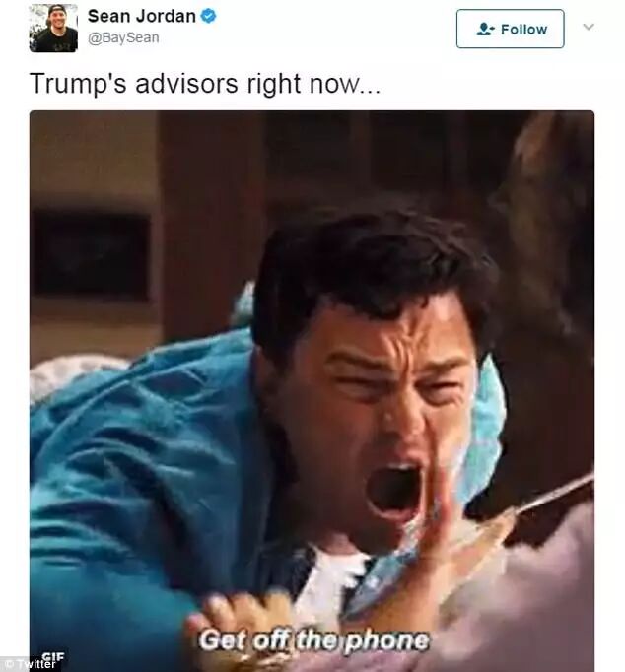Play the embedded GIF of the screaming man
The height and width of the screenshot is (672, 625).
(x=312, y=391)
